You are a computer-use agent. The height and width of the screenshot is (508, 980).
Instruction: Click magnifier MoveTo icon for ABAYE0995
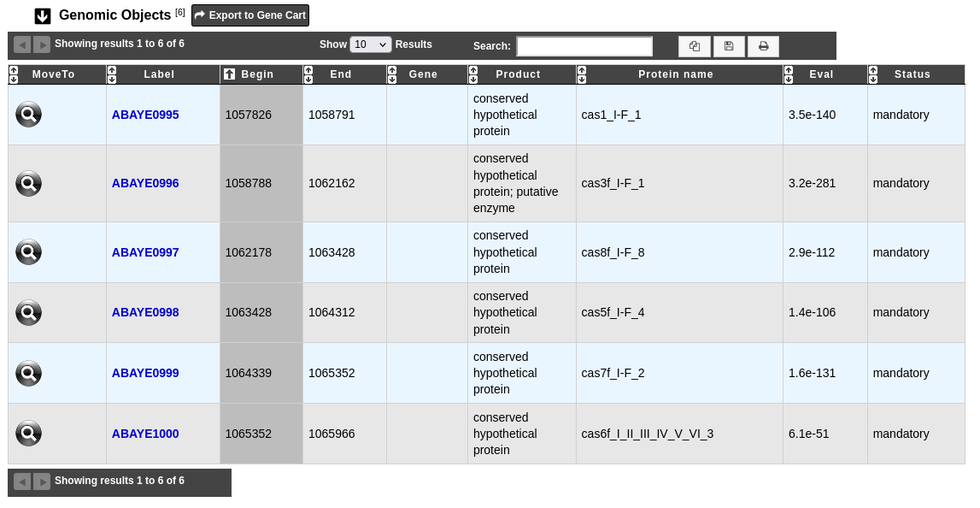tap(29, 115)
